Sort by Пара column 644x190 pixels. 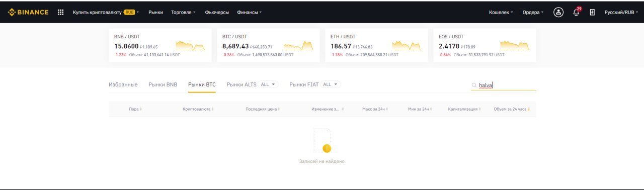click(135, 109)
